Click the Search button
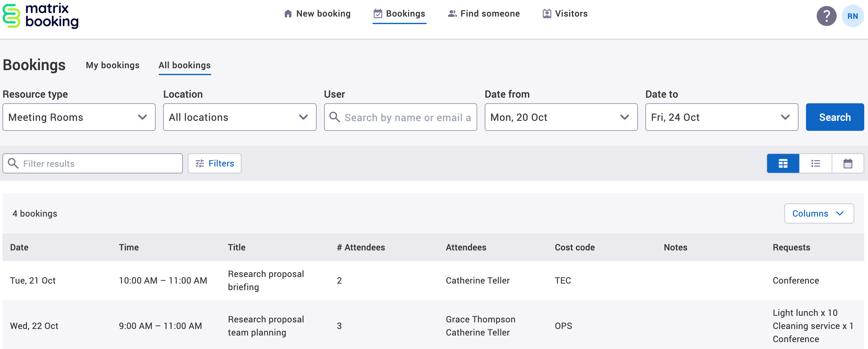Image resolution: width=868 pixels, height=349 pixels. 834,117
